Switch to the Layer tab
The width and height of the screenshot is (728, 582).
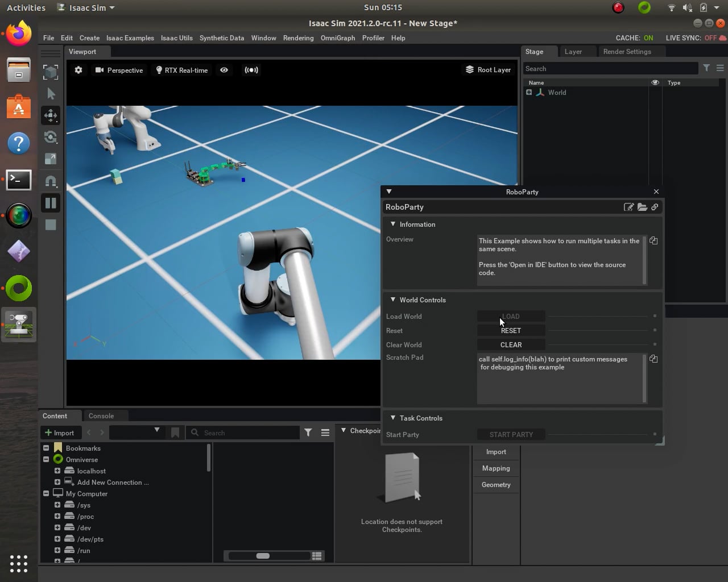coord(573,51)
